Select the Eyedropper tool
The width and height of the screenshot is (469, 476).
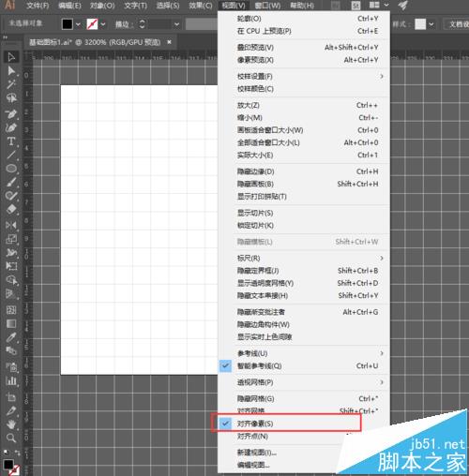click(x=11, y=337)
